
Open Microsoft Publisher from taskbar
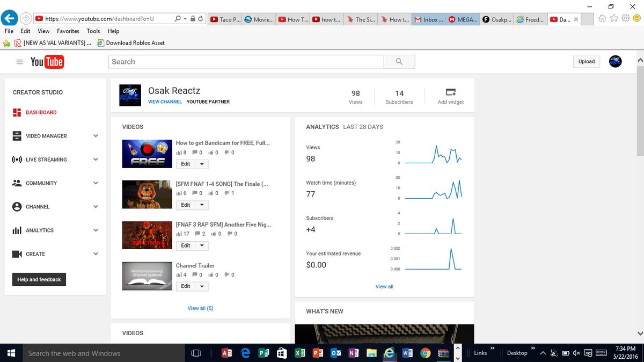click(263, 353)
